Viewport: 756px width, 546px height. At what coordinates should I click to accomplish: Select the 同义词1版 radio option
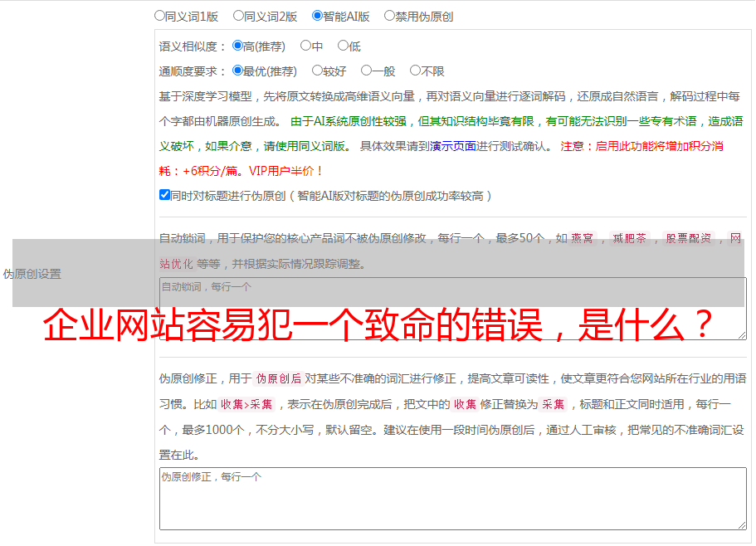pos(159,16)
